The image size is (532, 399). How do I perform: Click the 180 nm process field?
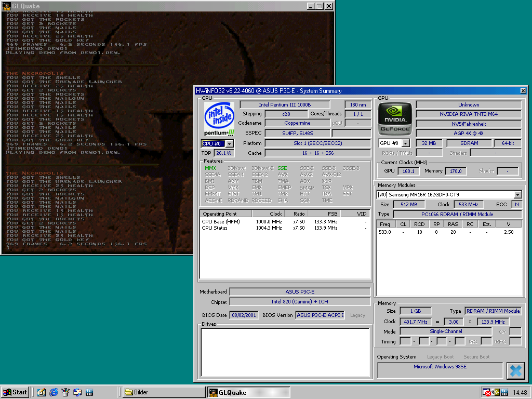358,105
